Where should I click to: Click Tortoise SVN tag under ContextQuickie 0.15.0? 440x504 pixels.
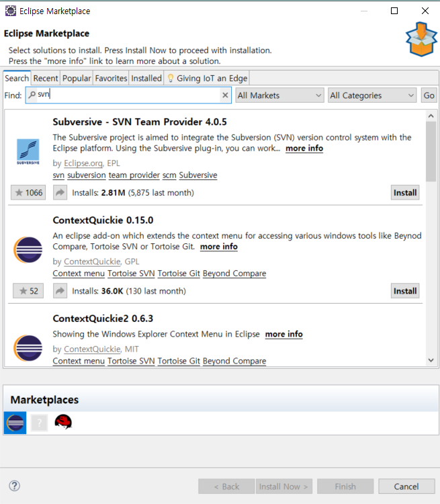point(131,274)
